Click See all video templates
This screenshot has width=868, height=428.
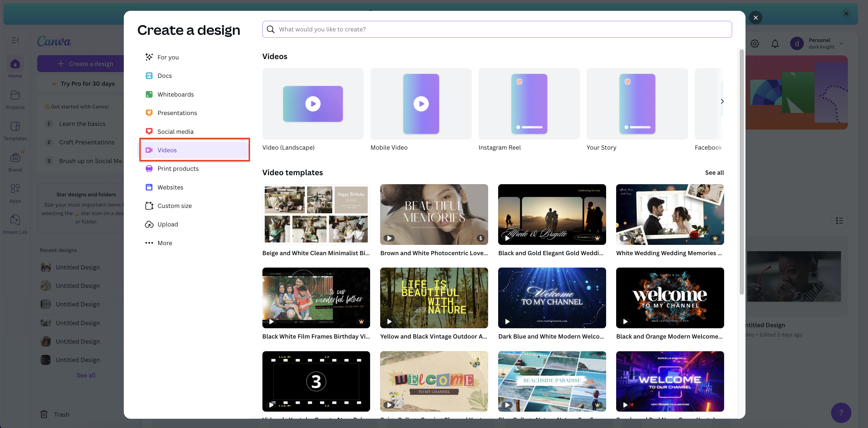[x=714, y=172]
